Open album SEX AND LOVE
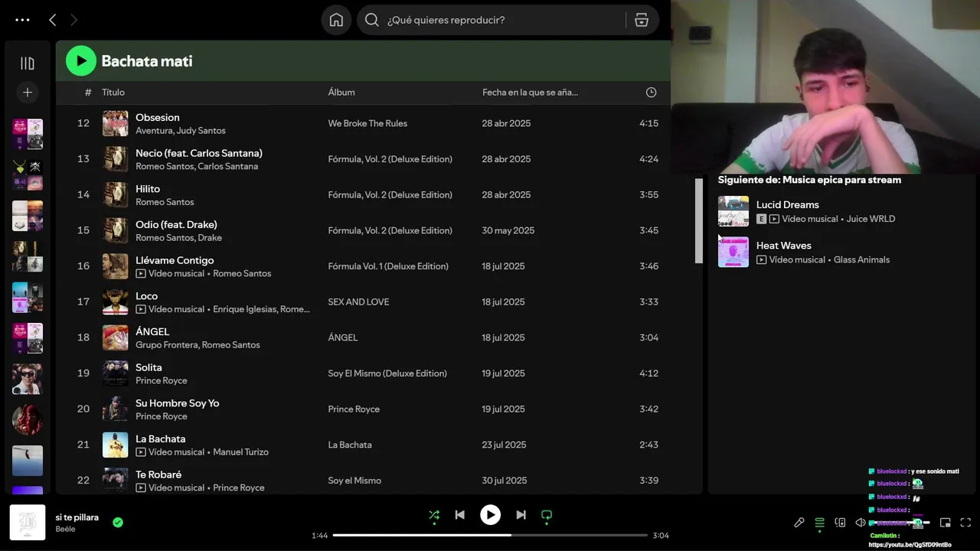This screenshot has width=980, height=551. [358, 302]
